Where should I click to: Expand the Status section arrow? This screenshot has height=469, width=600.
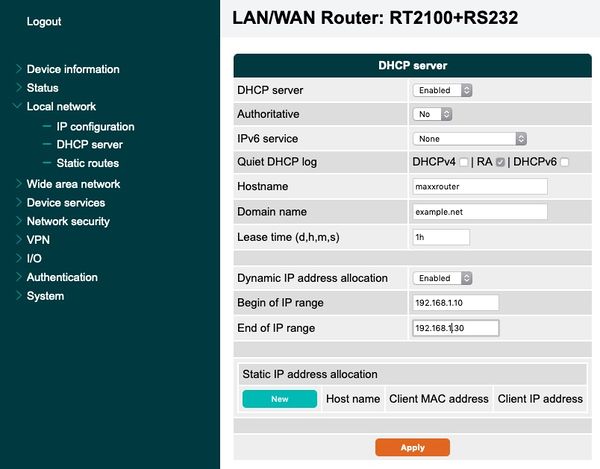pyautogui.click(x=18, y=88)
